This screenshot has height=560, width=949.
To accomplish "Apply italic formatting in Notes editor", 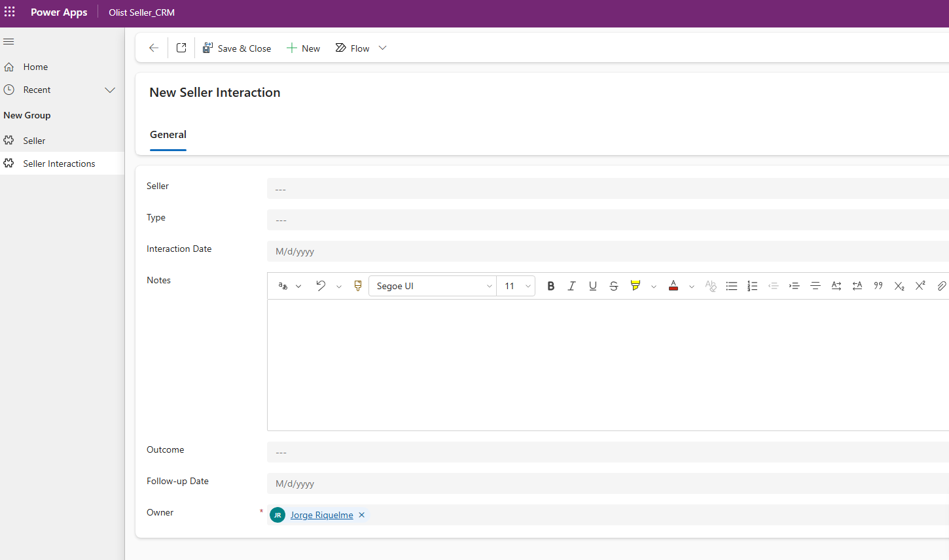I will (571, 286).
